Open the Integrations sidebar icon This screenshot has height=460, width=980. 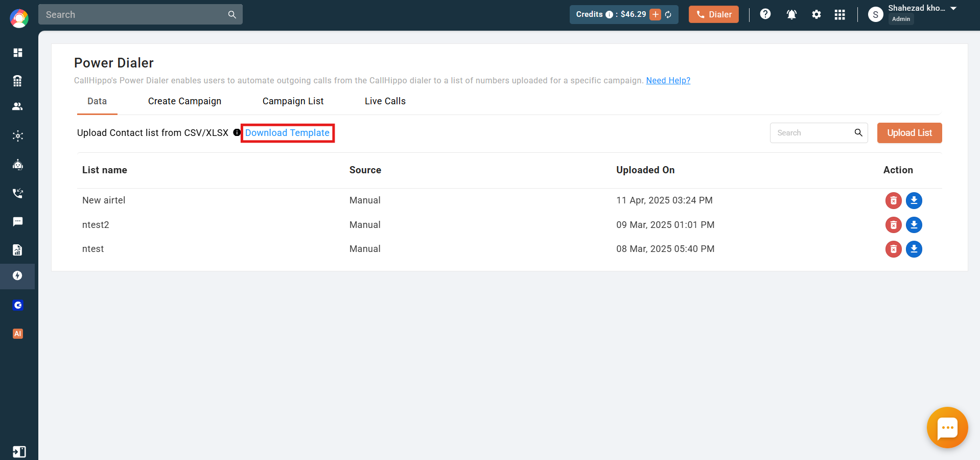[x=18, y=136]
